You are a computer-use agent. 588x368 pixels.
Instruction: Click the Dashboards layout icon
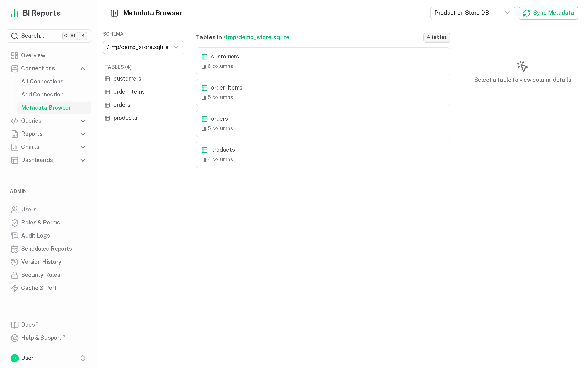pyautogui.click(x=14, y=160)
